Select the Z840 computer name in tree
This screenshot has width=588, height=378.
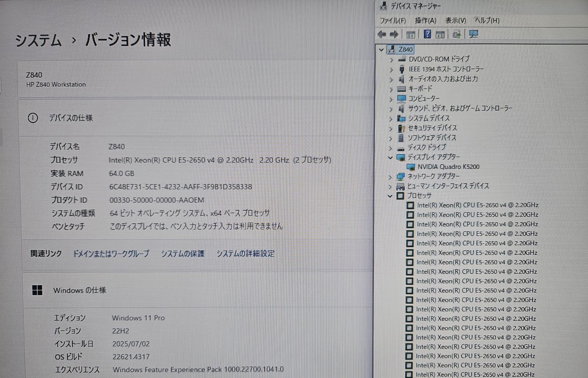tap(406, 49)
